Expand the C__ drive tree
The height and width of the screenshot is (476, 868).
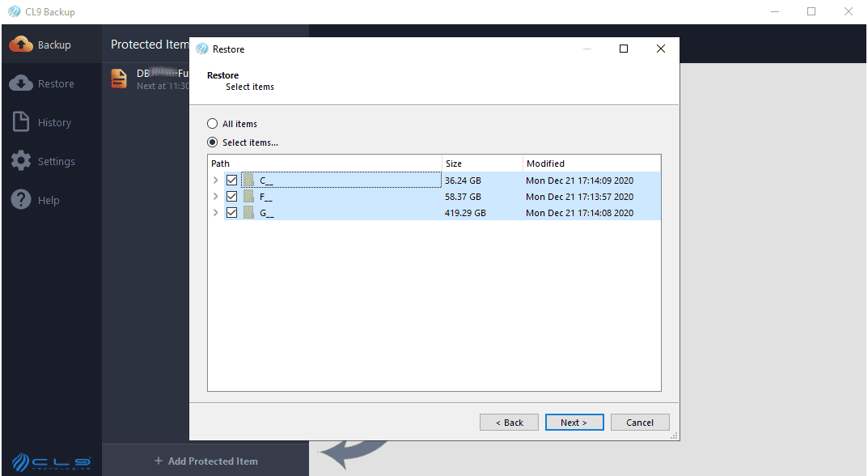[x=216, y=180]
